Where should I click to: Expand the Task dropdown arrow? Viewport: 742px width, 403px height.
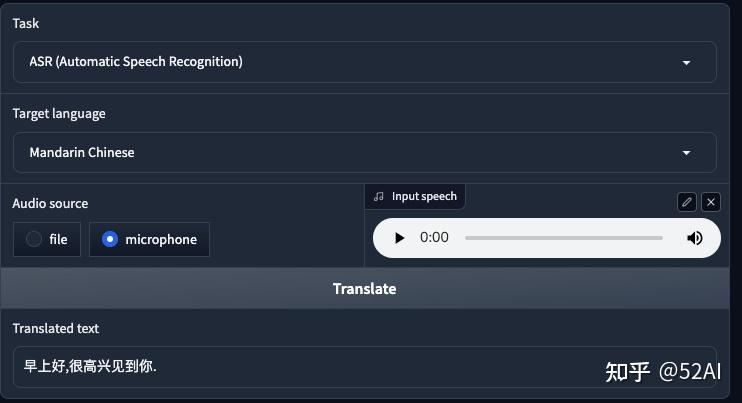(686, 62)
